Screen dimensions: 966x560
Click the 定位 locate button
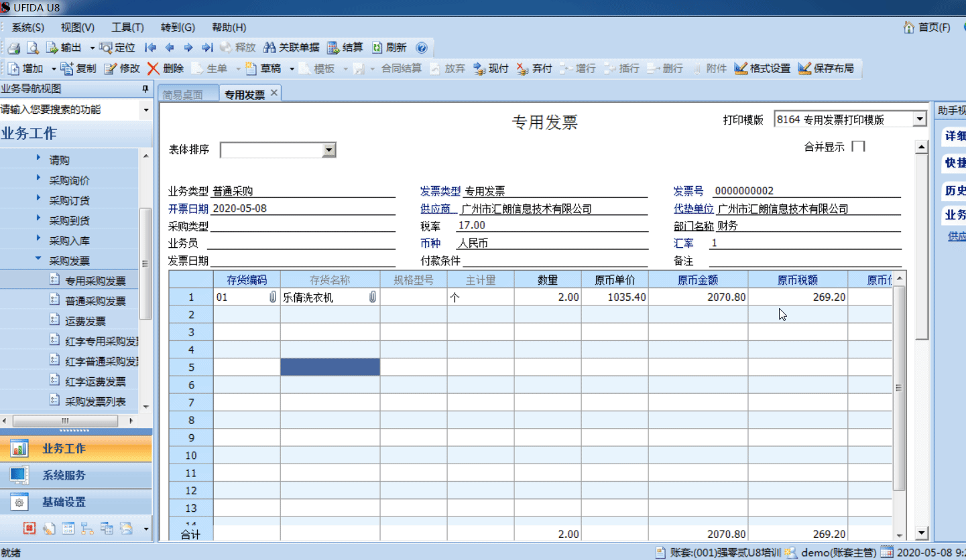(x=117, y=48)
